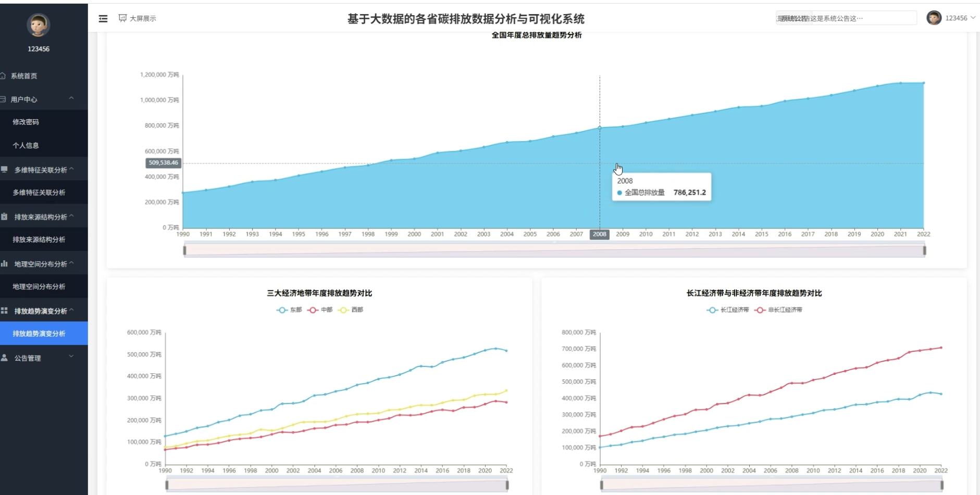Click the system announcement text box
The image size is (980, 495).
coord(846,18)
